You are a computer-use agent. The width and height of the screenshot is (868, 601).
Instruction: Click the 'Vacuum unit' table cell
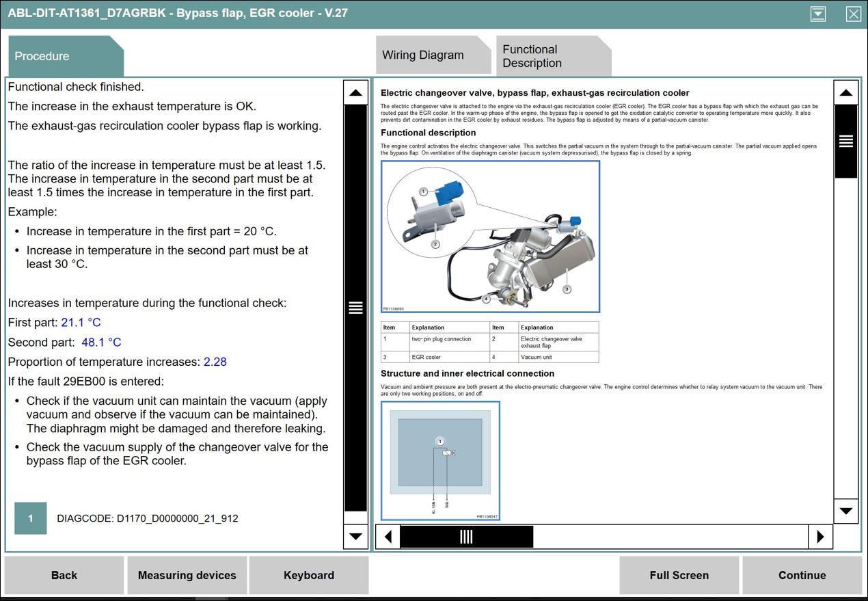pyautogui.click(x=558, y=357)
